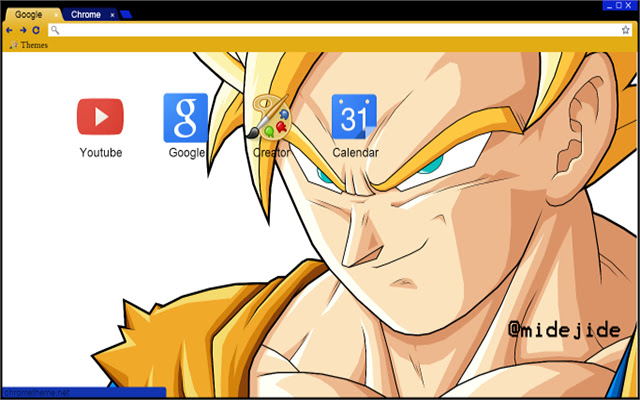Close the browser window
640x400 pixels.
(x=629, y=5)
